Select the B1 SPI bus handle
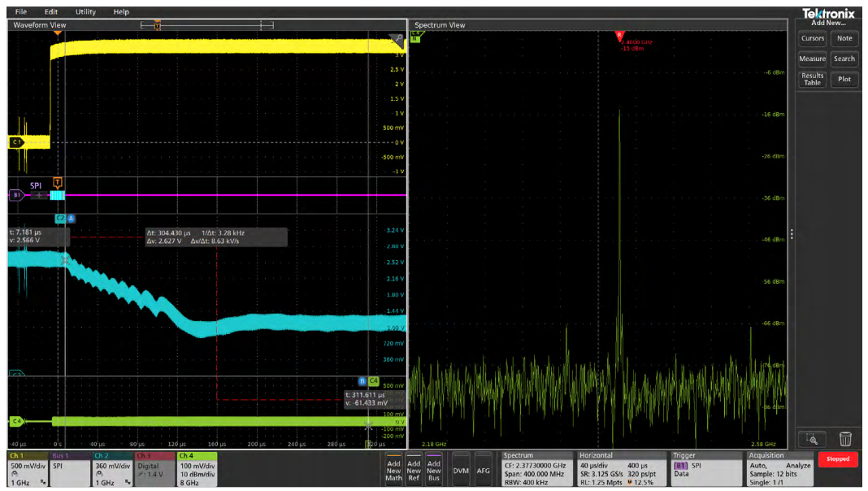The height and width of the screenshot is (491, 868). (15, 195)
